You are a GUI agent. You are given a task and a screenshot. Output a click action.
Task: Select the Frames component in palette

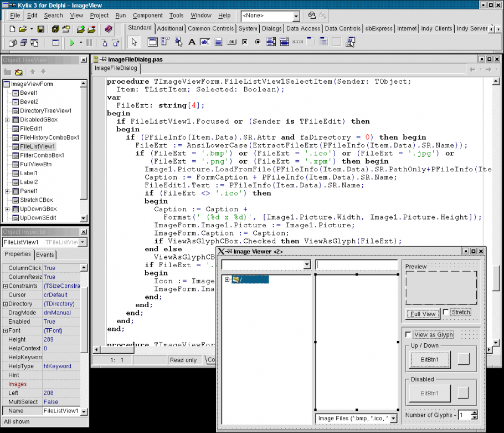[153, 42]
